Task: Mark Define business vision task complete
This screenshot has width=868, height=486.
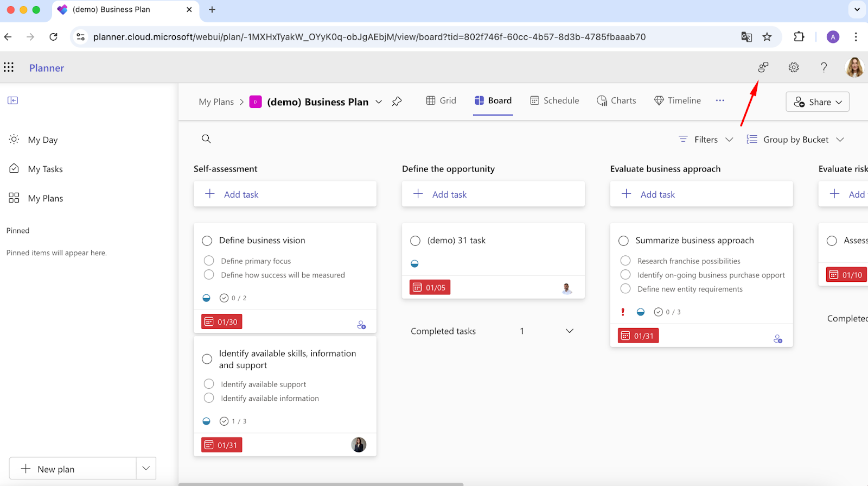Action: [x=207, y=241]
